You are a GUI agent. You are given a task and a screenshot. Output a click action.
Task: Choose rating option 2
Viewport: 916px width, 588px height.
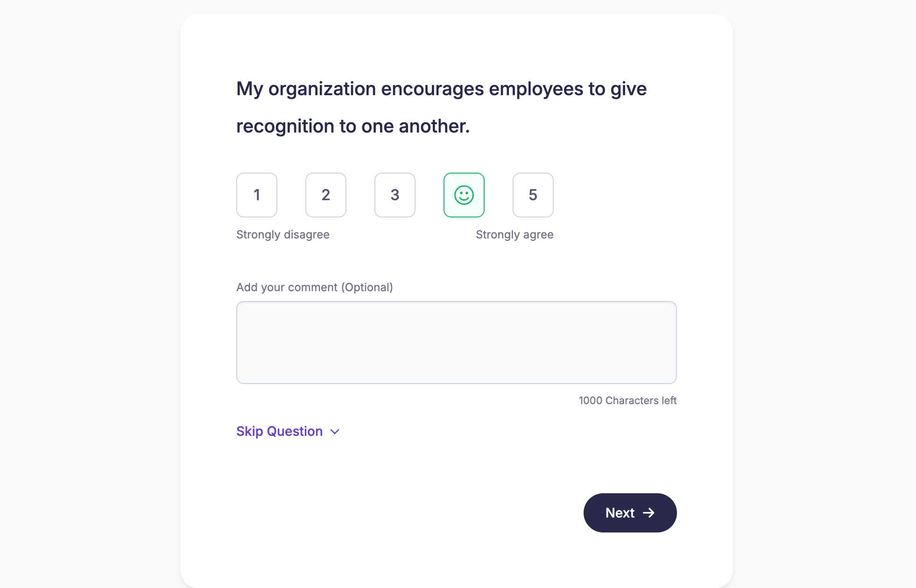325,195
